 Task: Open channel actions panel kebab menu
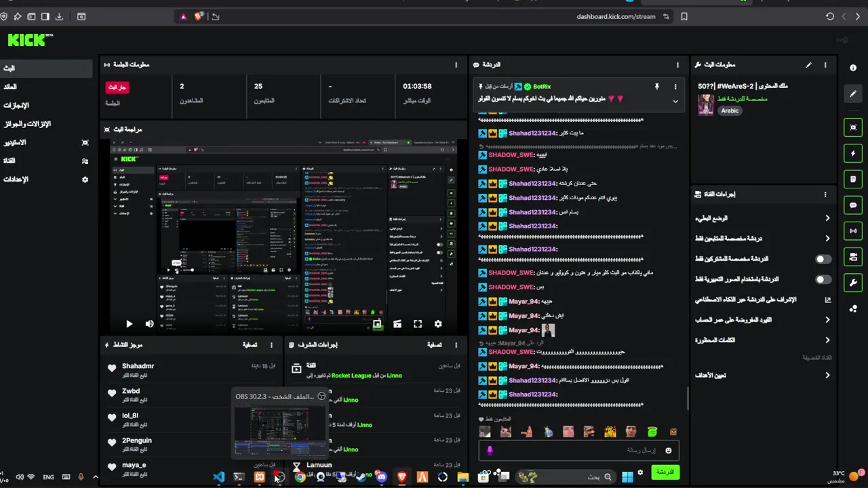tap(825, 194)
